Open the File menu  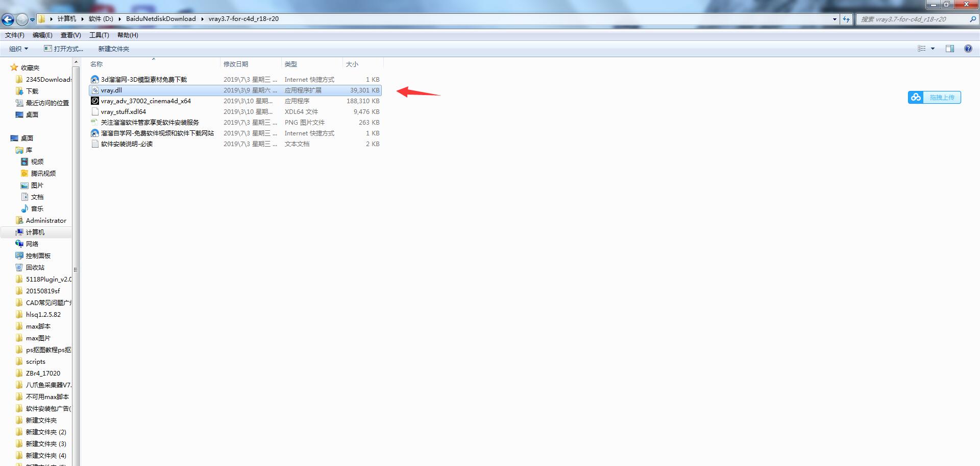click(14, 35)
